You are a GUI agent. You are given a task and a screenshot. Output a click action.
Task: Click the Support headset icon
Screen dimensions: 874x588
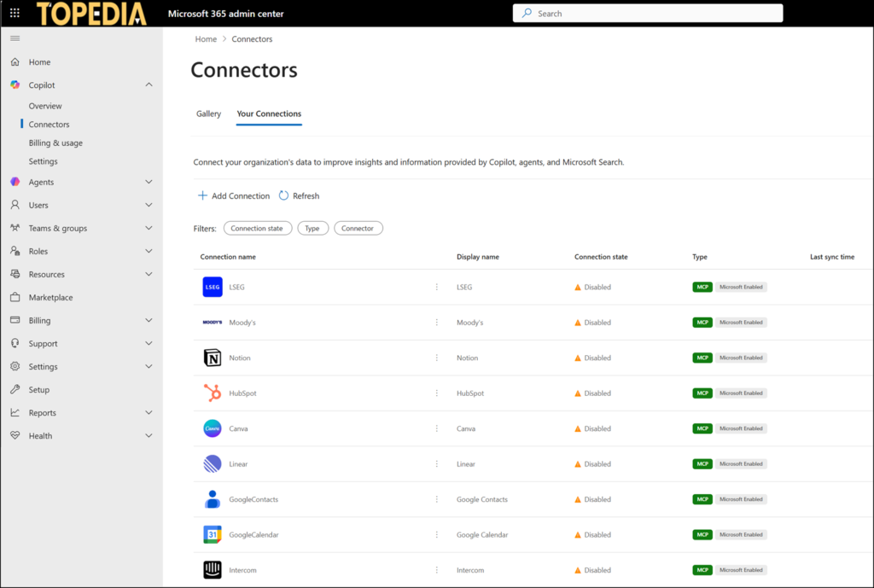tap(15, 343)
